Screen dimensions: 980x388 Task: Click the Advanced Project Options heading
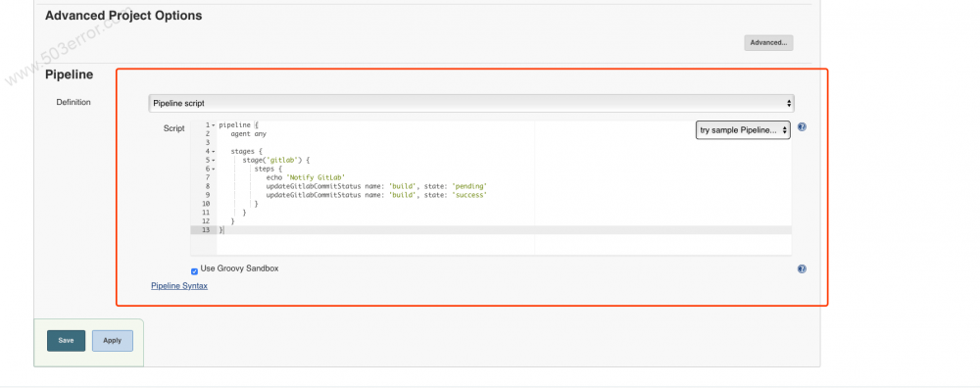coord(123,16)
